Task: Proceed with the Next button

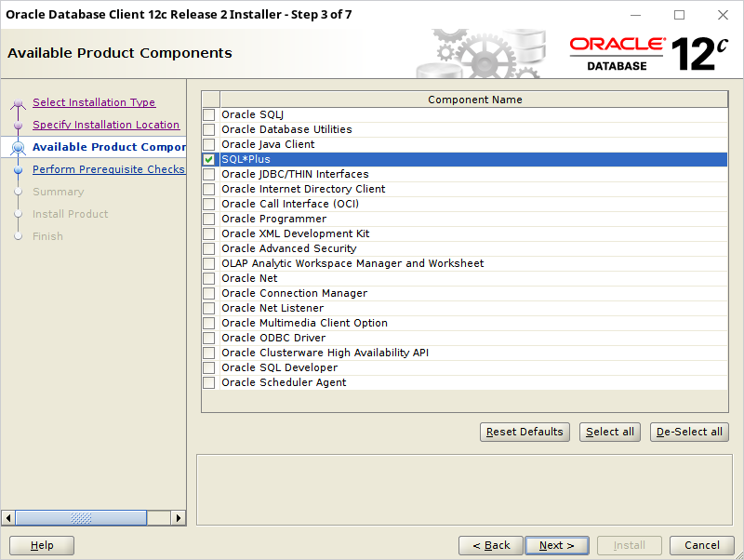Action: [557, 545]
